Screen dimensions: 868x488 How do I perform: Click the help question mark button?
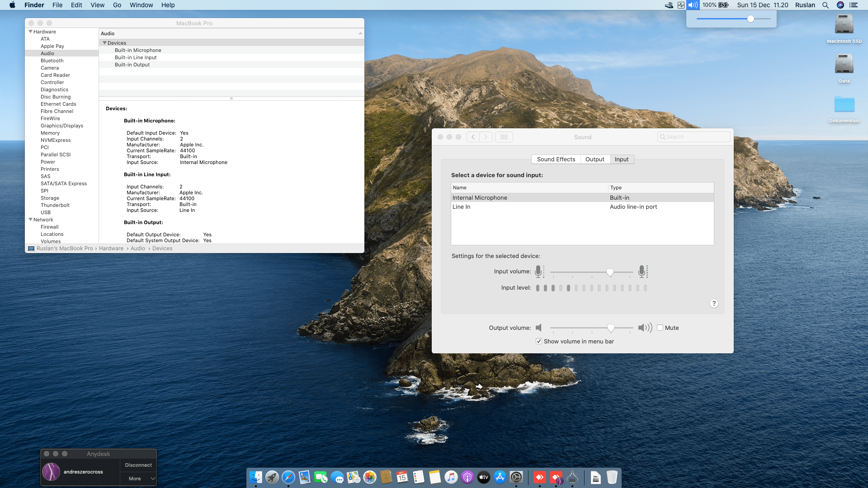click(x=714, y=304)
